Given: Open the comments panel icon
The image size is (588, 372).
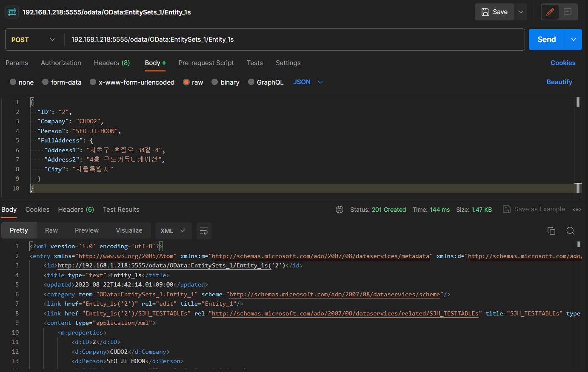Looking at the screenshot, I should coord(568,12).
